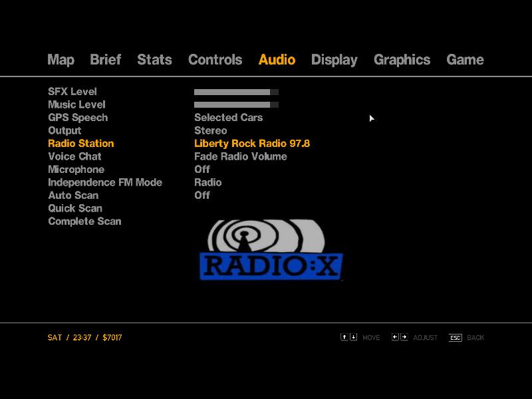Adjust the SFX Level slider bar
Screen dimensions: 532x399
coord(236,92)
